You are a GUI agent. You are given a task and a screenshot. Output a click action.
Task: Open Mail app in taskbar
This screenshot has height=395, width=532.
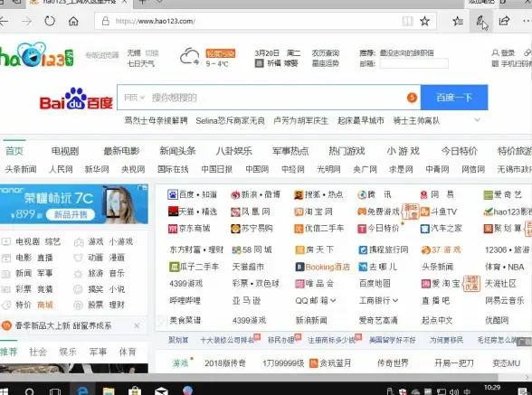point(161,390)
